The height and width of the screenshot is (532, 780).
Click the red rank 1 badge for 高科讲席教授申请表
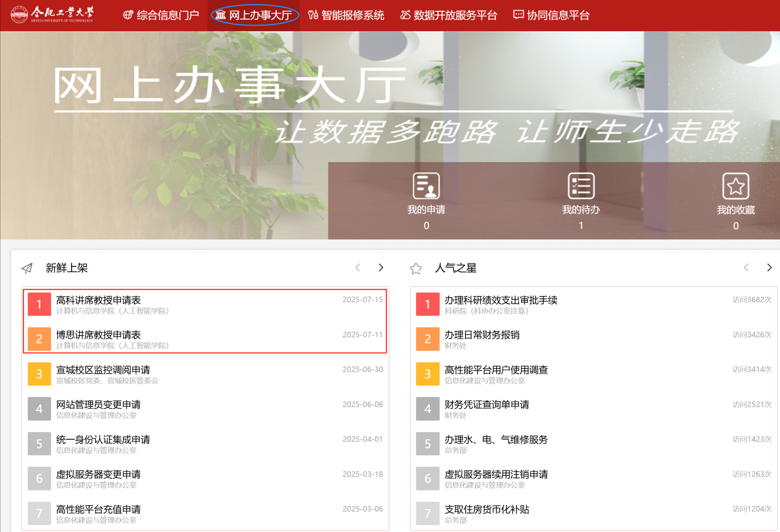[39, 304]
